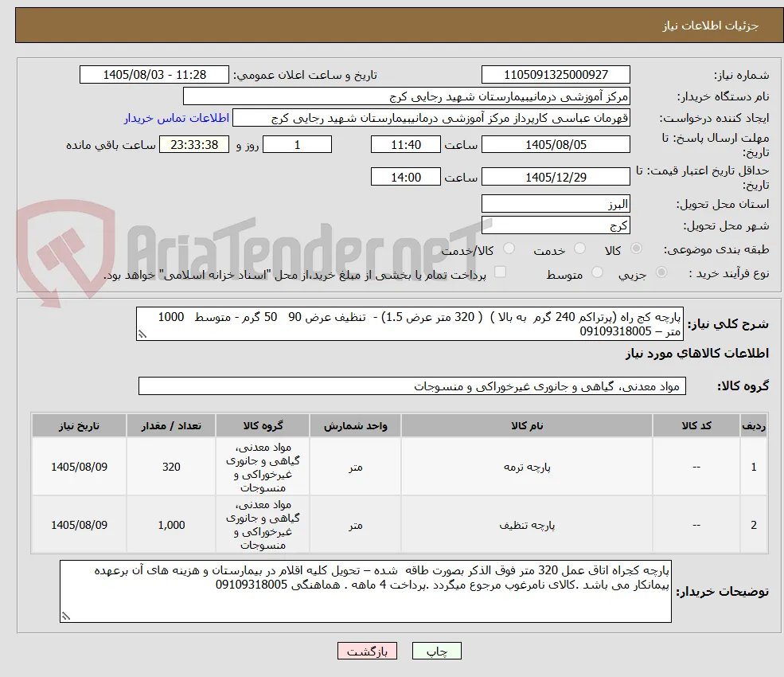Viewport: 784px width, 677px height.
Task: Click the remaining days field showing 1
Action: [x=297, y=145]
